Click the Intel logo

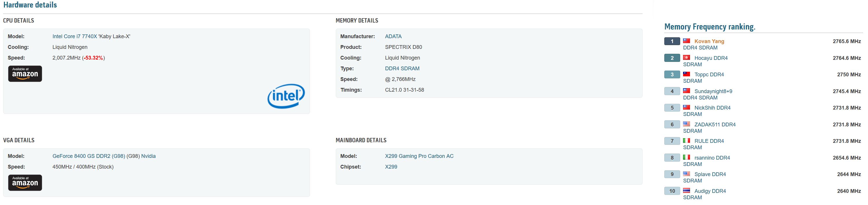click(286, 96)
